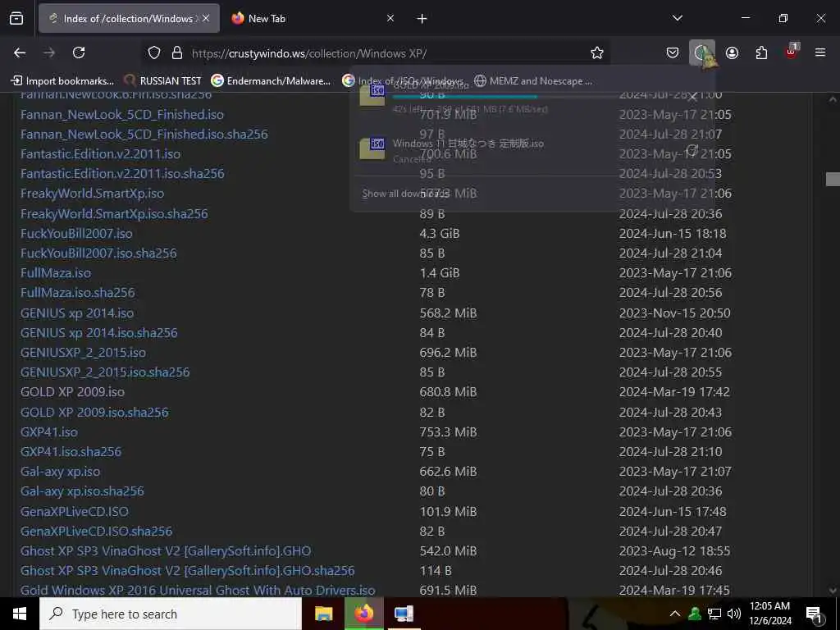Open Ghost XP SP3 VinaGhost GHO.sha256 link
The height and width of the screenshot is (630, 840).
188,571
